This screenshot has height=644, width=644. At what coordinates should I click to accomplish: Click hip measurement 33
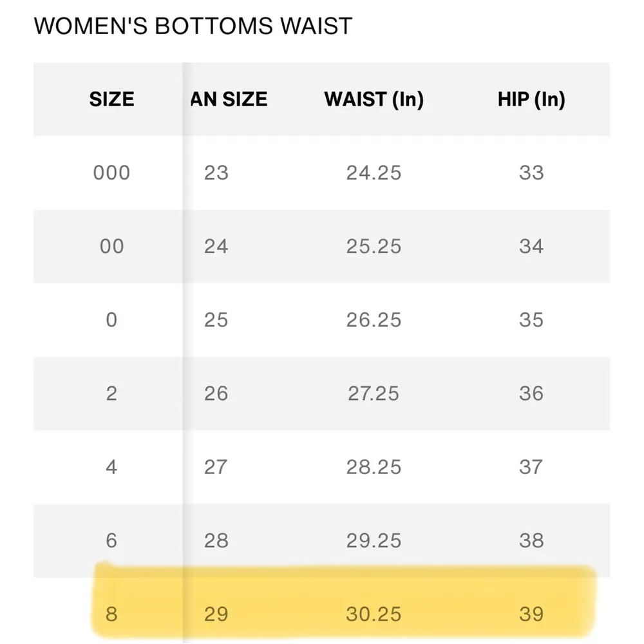pos(531,173)
